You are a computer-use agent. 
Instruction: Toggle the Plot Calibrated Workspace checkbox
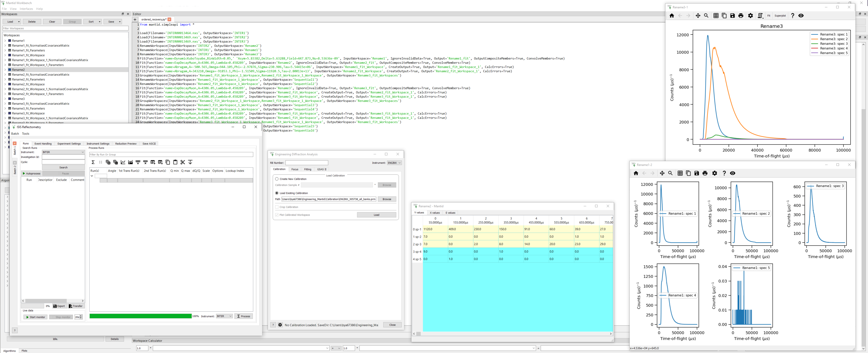(277, 215)
